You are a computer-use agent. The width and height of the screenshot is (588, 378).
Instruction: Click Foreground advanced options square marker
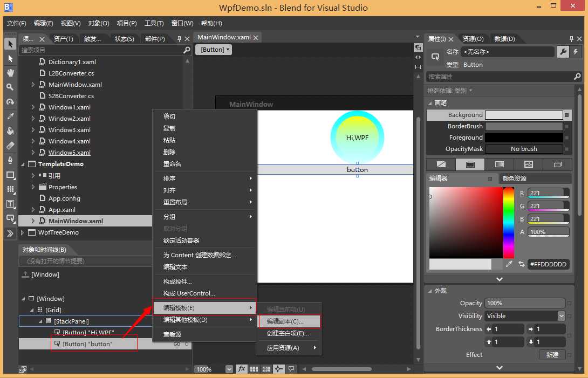pyautogui.click(x=566, y=138)
